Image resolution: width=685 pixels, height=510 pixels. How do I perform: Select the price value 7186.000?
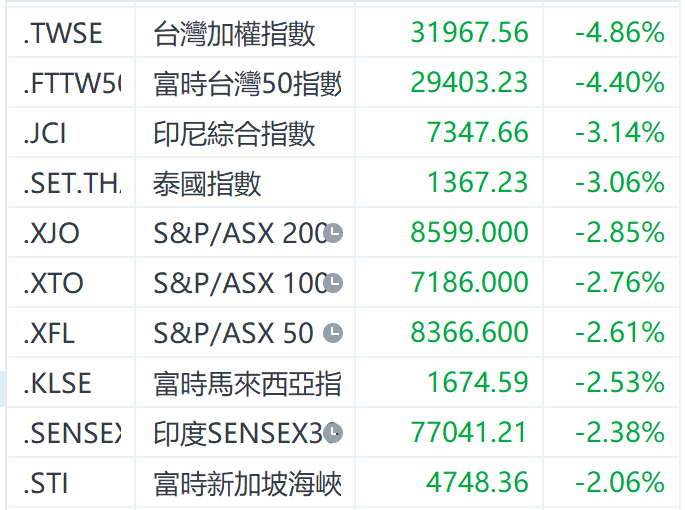[x=469, y=283]
